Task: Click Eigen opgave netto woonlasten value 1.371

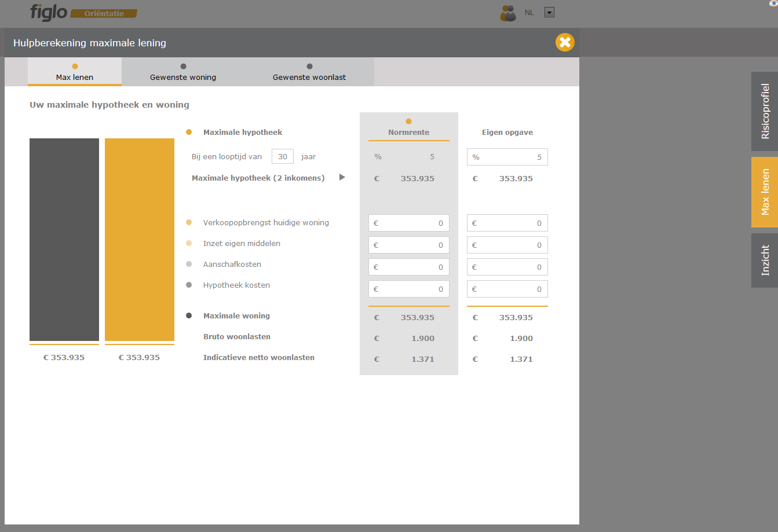Action: pyautogui.click(x=521, y=359)
